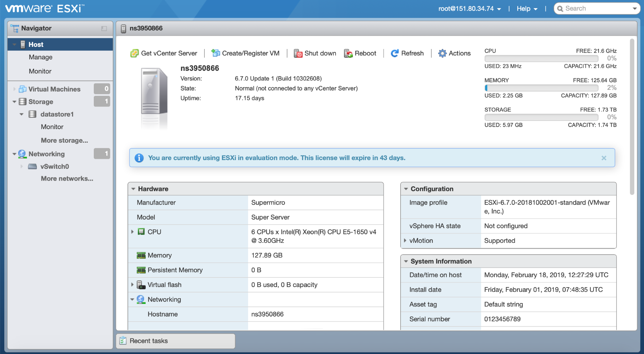Click the ns3950866 host icon in title bar
The height and width of the screenshot is (354, 644).
coord(124,29)
